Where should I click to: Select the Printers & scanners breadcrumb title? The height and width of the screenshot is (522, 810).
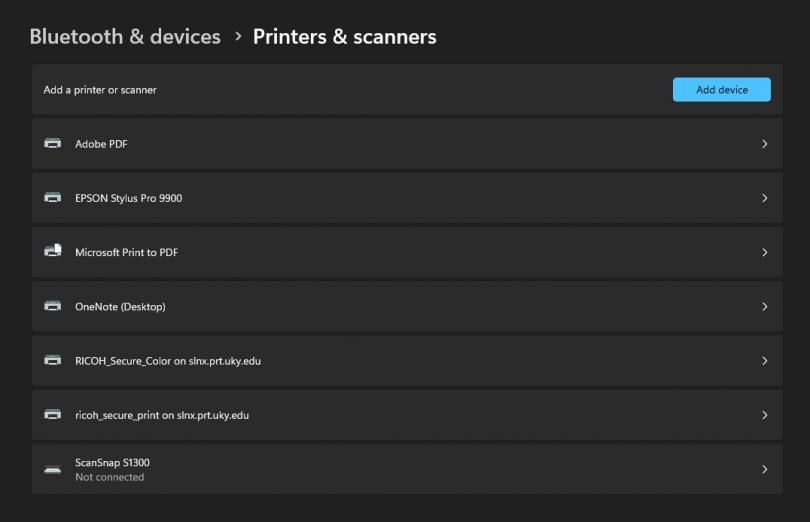coord(345,37)
